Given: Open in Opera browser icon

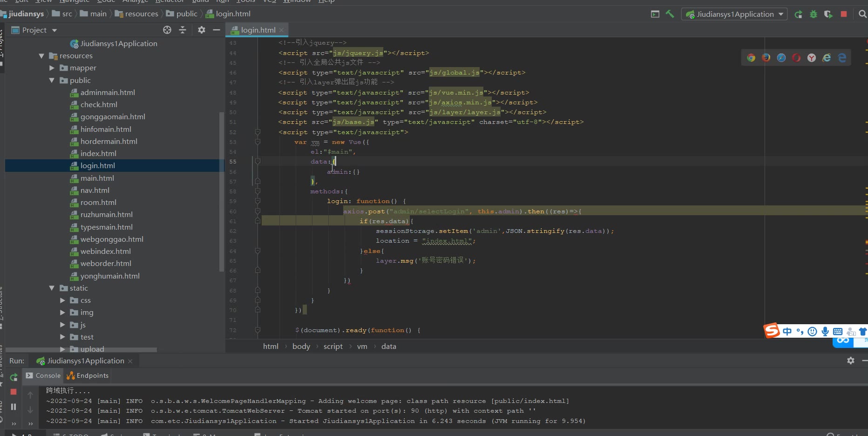Looking at the screenshot, I should (797, 58).
